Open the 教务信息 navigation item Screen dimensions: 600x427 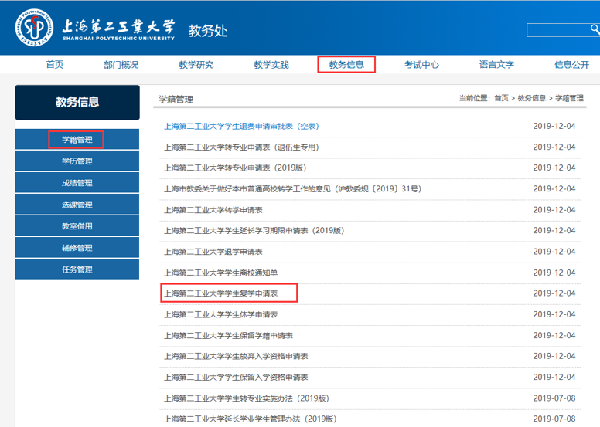(346, 64)
